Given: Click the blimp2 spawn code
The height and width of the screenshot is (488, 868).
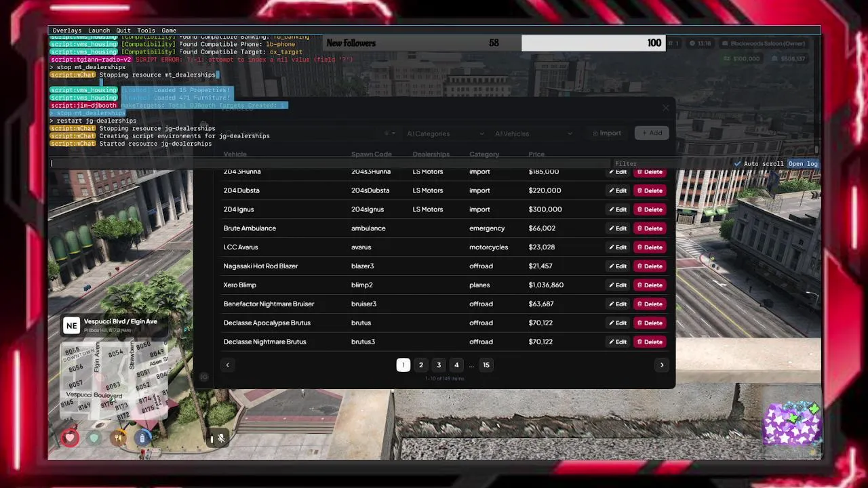Looking at the screenshot, I should (362, 285).
